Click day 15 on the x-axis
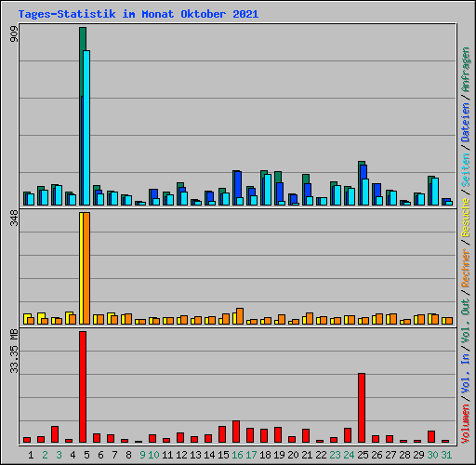 (x=223, y=455)
